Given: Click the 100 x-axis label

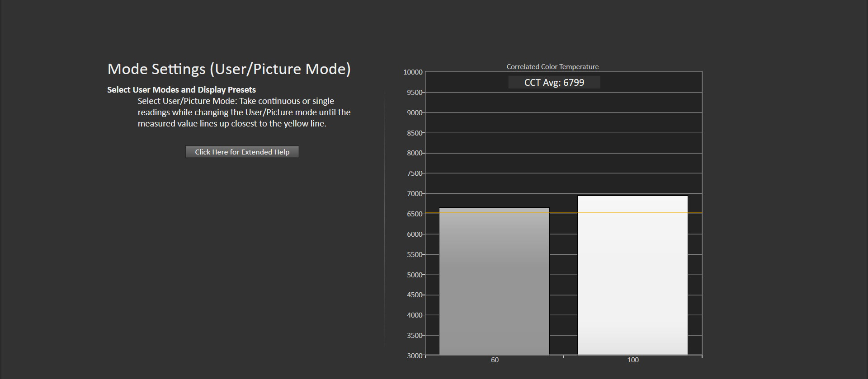Looking at the screenshot, I should coord(633,360).
